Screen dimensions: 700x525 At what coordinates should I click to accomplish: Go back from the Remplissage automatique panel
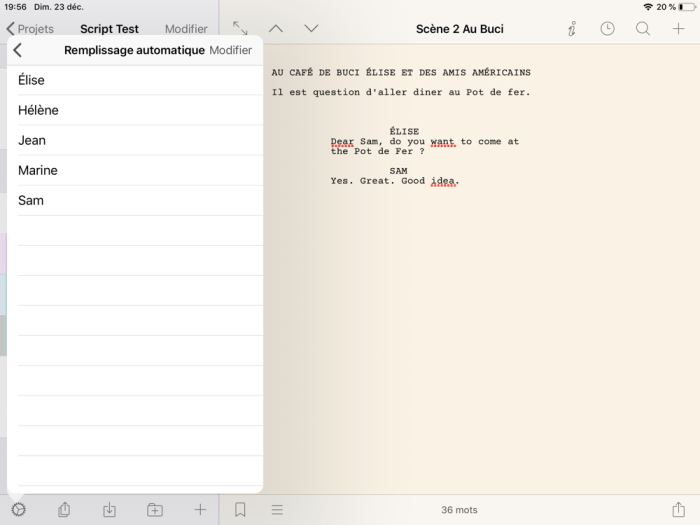coord(18,50)
